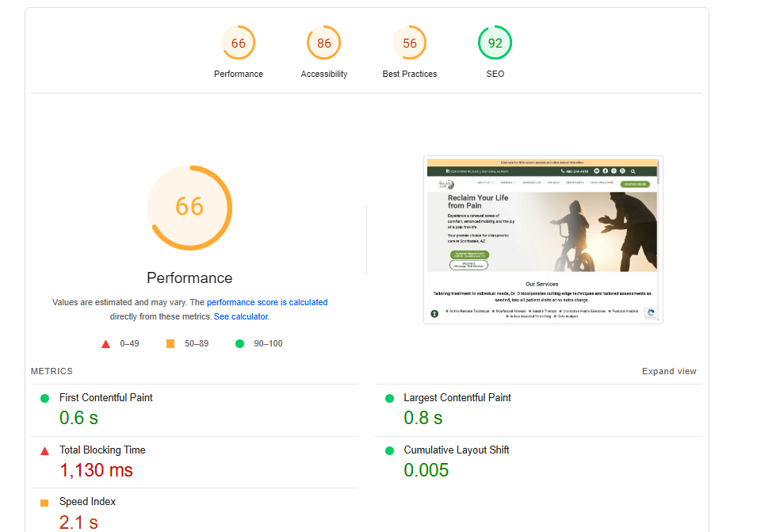The height and width of the screenshot is (532, 757).
Task: Click orange square beside Speed Index
Action: (45, 503)
